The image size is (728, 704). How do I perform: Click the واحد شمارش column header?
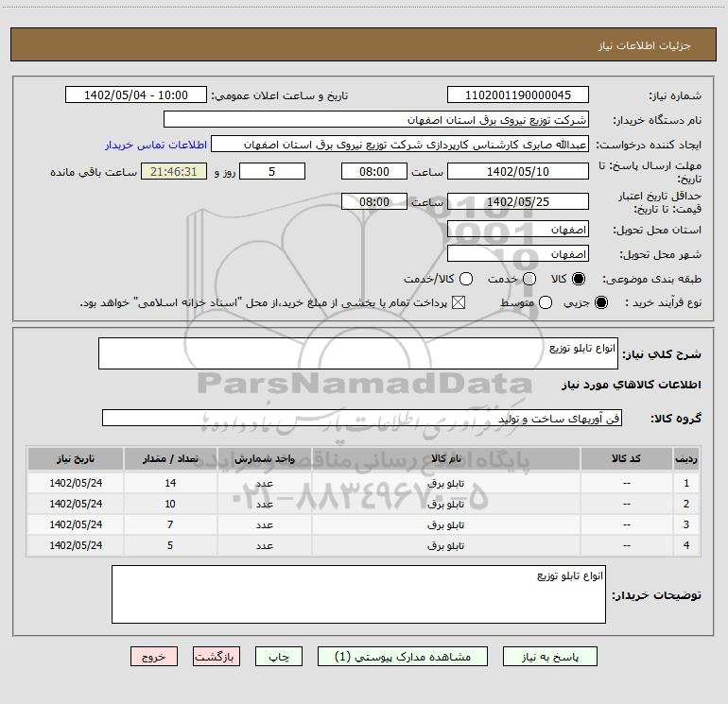coord(264,458)
